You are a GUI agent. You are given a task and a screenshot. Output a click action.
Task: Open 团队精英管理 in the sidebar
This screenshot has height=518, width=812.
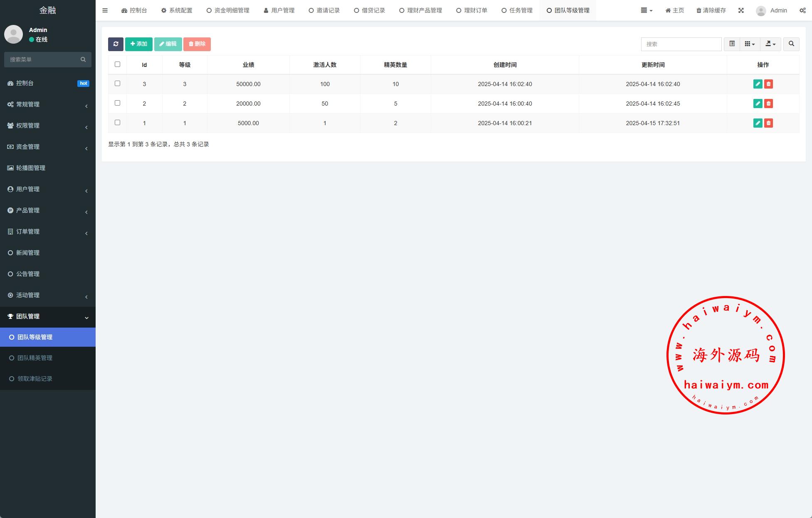click(35, 358)
